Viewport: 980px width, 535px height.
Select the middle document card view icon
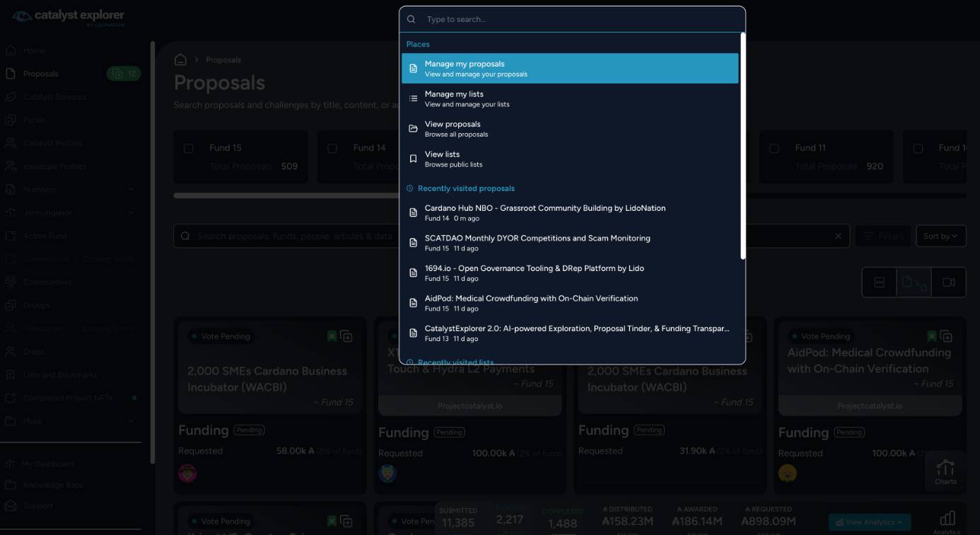[x=914, y=282]
